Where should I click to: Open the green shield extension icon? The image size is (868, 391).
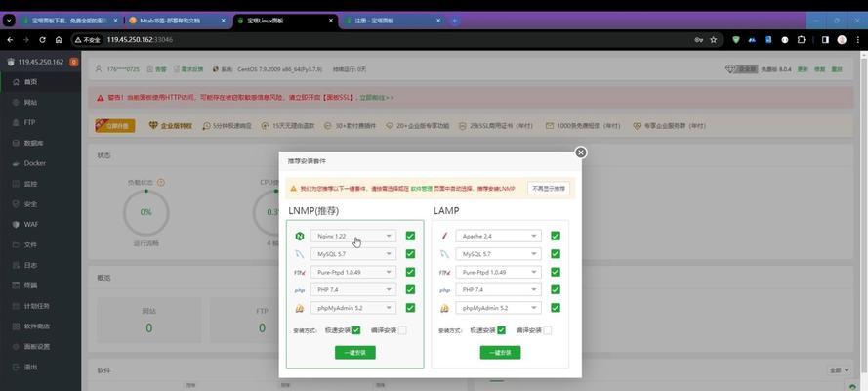735,40
